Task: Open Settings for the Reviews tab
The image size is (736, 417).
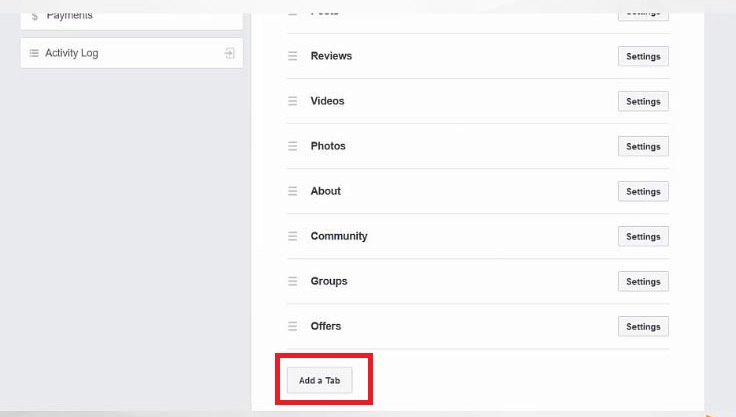Action: [x=643, y=56]
